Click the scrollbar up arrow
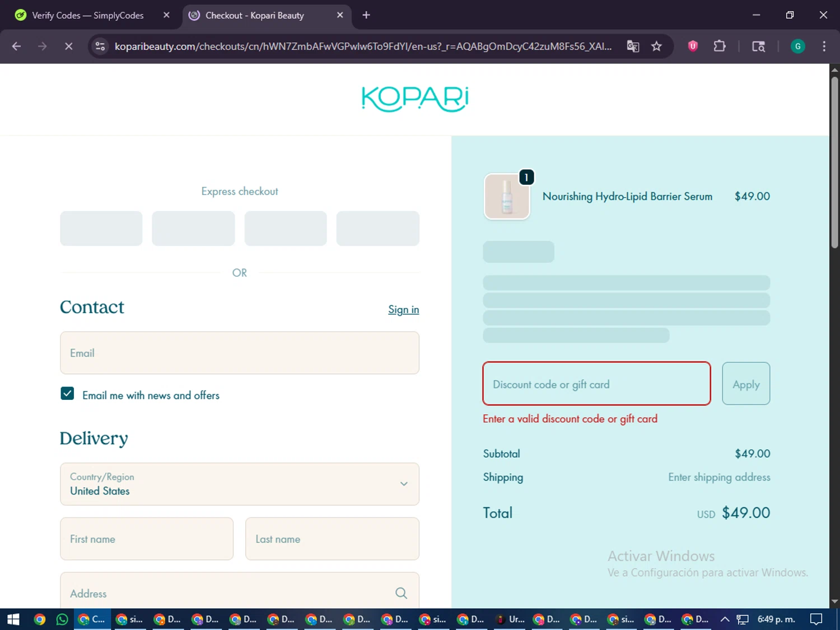 834,70
